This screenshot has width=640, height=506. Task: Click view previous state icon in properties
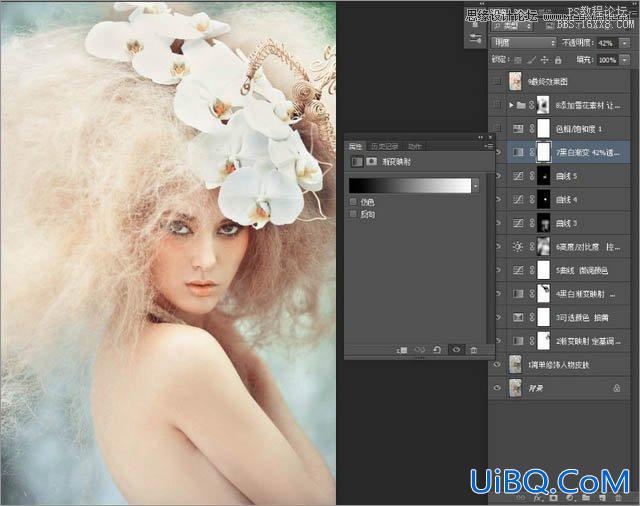pyautogui.click(x=420, y=350)
